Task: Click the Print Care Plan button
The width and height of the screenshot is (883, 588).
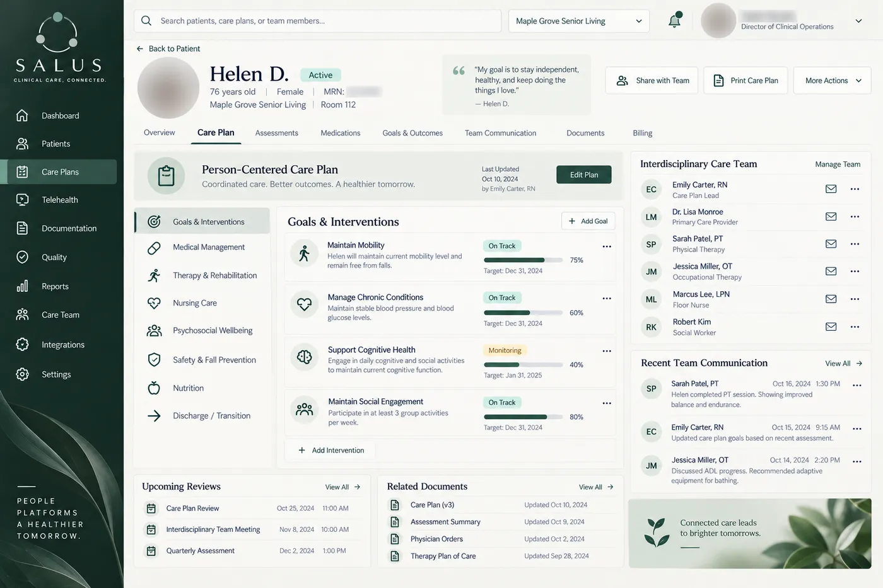Action: 746,81
